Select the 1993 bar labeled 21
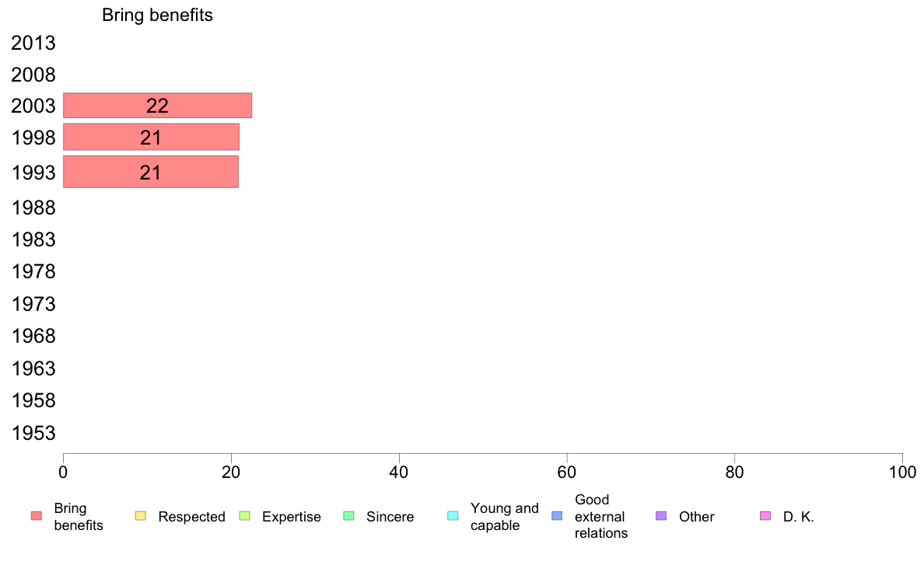The height and width of the screenshot is (572, 924). (151, 172)
